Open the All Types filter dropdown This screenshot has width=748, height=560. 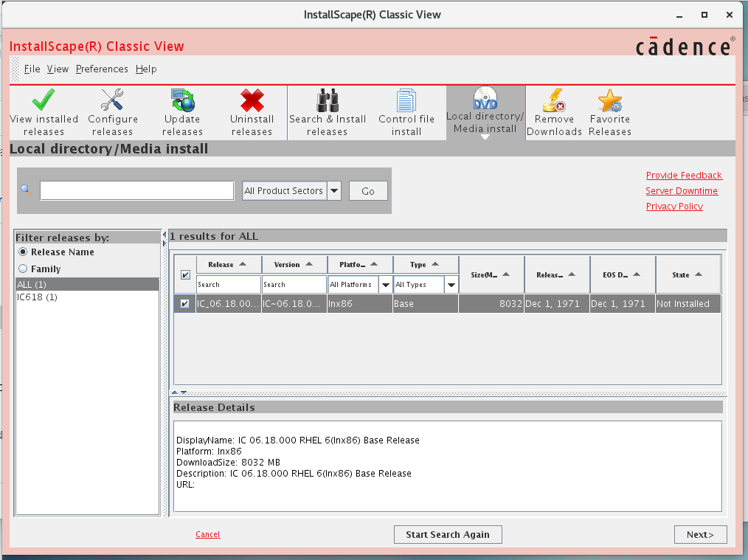pyautogui.click(x=451, y=285)
